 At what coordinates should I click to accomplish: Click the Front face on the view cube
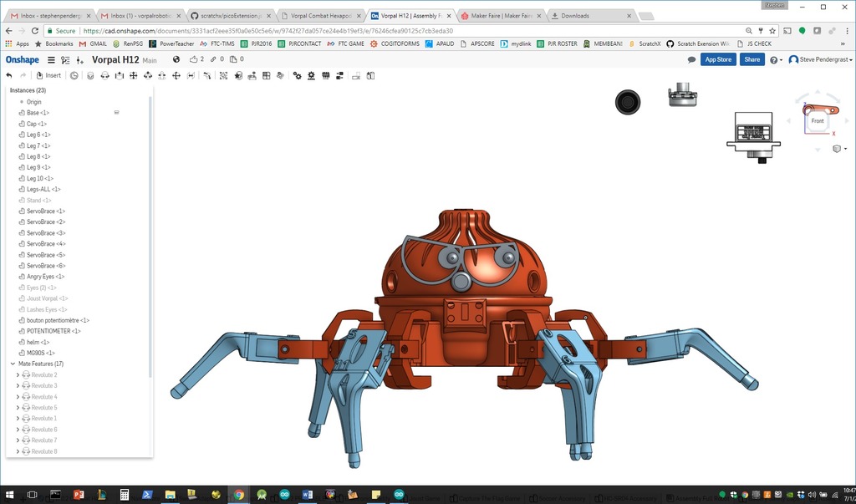point(818,120)
